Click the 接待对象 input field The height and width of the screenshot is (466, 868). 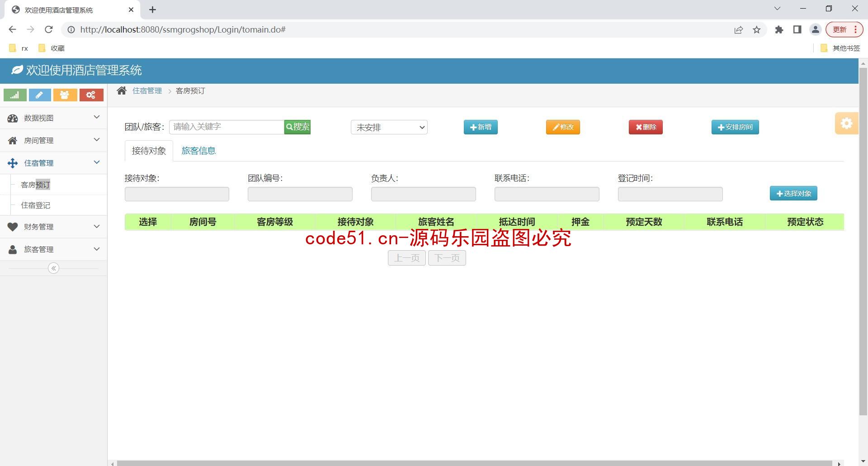(177, 194)
